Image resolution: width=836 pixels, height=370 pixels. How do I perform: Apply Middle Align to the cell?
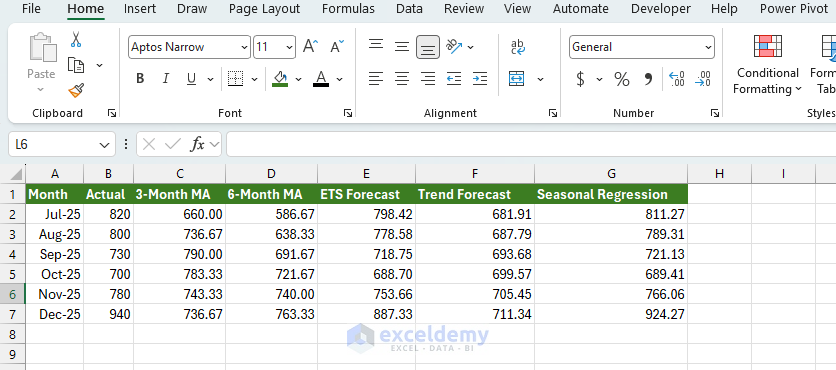[401, 47]
